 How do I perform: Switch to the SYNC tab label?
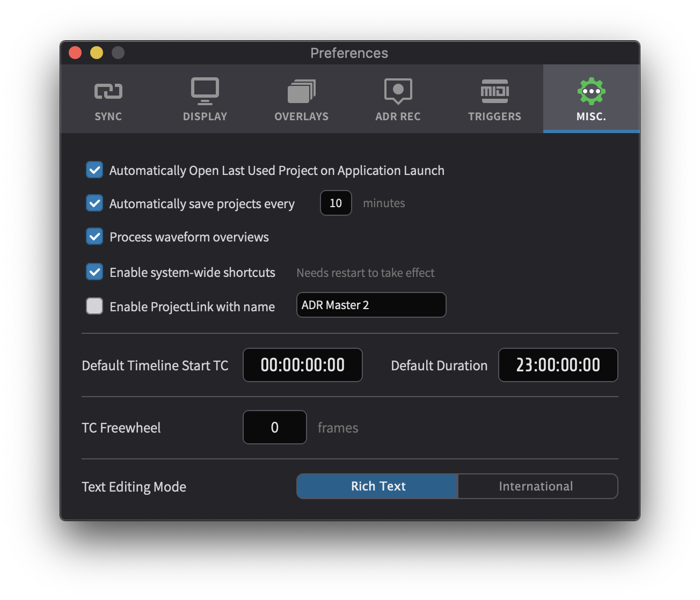tap(108, 116)
